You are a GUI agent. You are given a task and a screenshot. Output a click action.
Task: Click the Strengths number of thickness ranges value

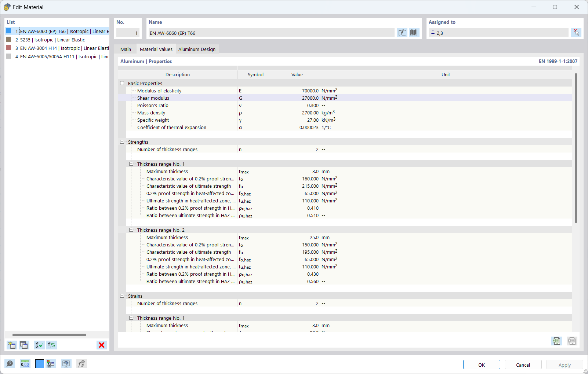point(297,149)
